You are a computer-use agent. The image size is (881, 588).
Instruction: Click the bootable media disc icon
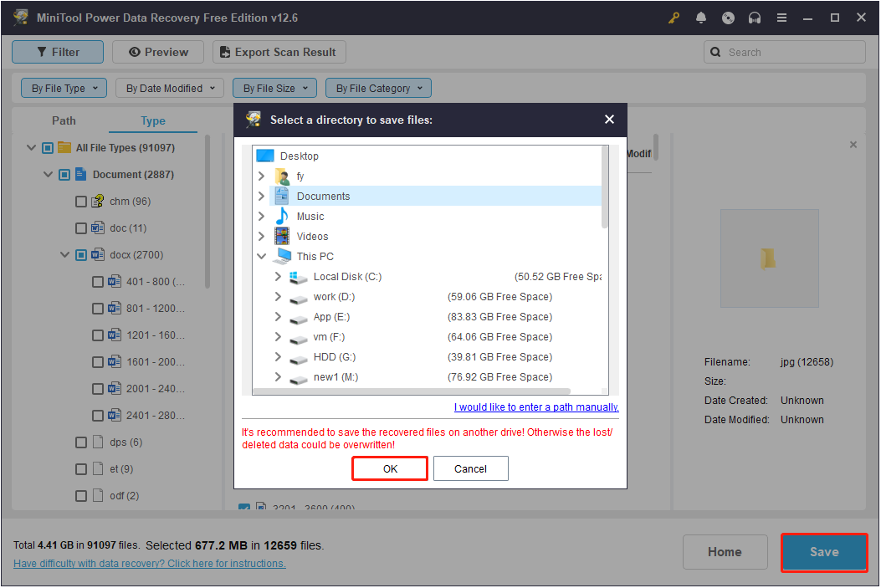coord(728,17)
